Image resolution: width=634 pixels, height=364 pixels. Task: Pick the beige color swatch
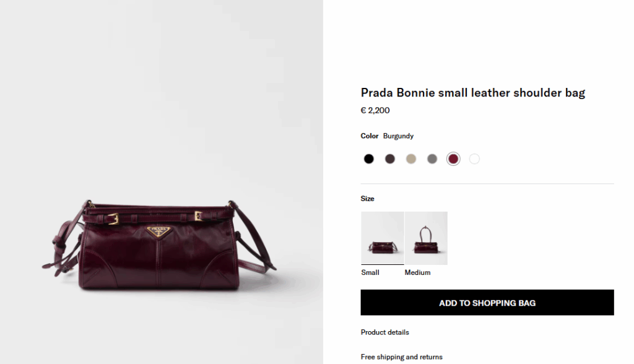pos(411,159)
